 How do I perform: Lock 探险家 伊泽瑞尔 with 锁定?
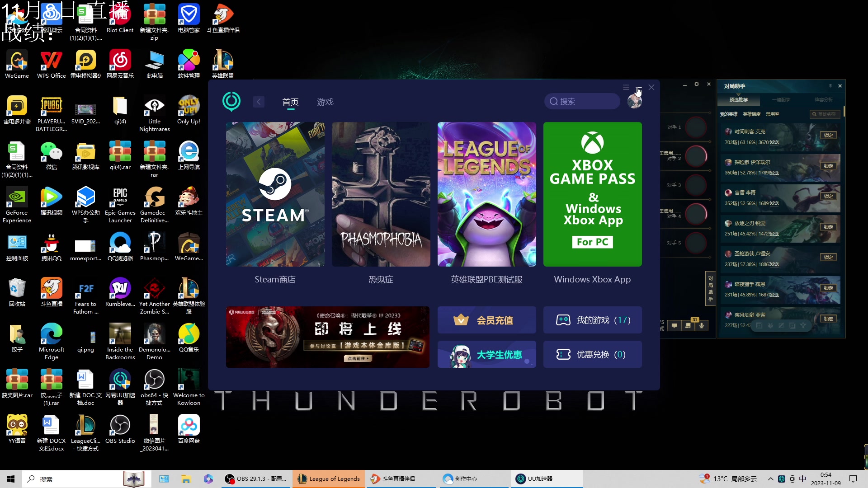point(828,166)
